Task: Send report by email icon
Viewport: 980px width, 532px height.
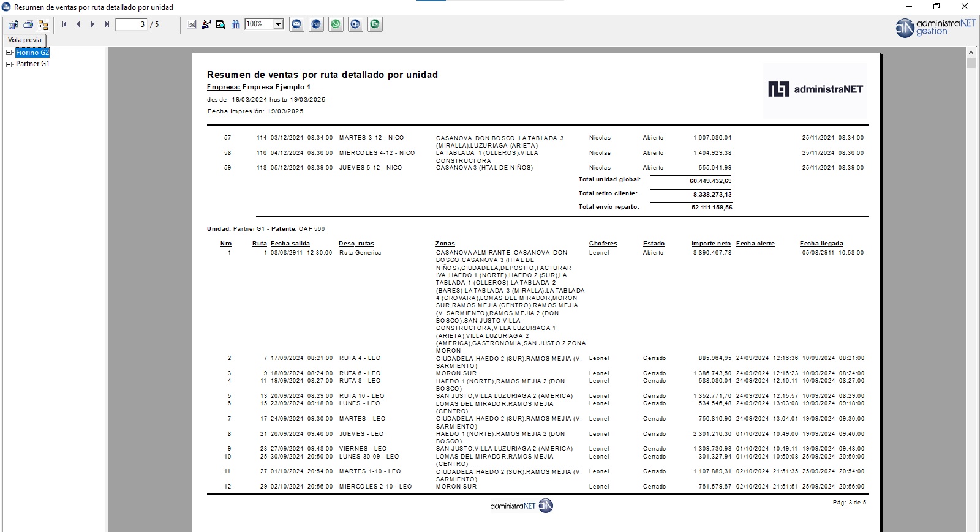Action: pos(297,24)
